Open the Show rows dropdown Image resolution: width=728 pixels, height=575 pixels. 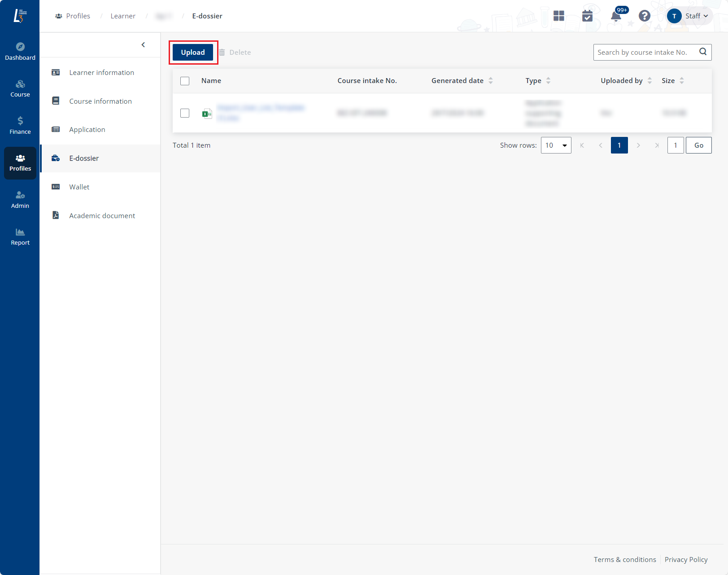coord(556,145)
